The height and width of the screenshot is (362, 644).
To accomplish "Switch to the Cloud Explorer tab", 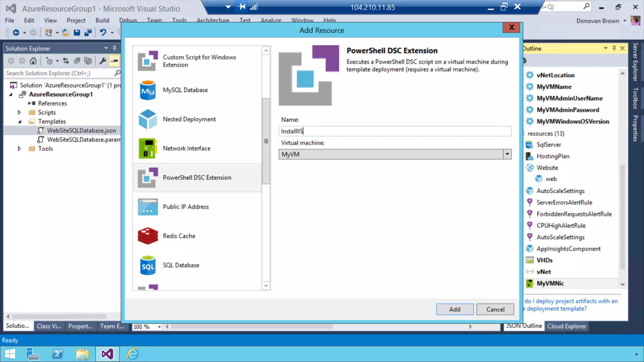I will [x=567, y=326].
